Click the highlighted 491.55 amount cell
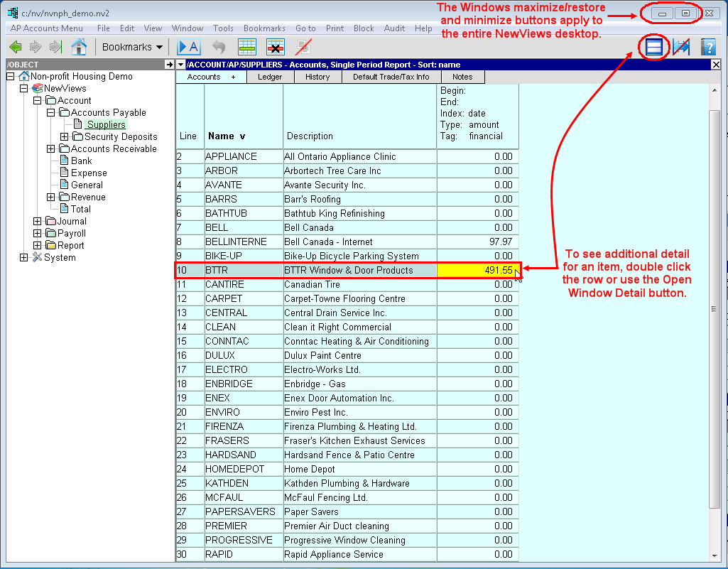 coord(477,270)
